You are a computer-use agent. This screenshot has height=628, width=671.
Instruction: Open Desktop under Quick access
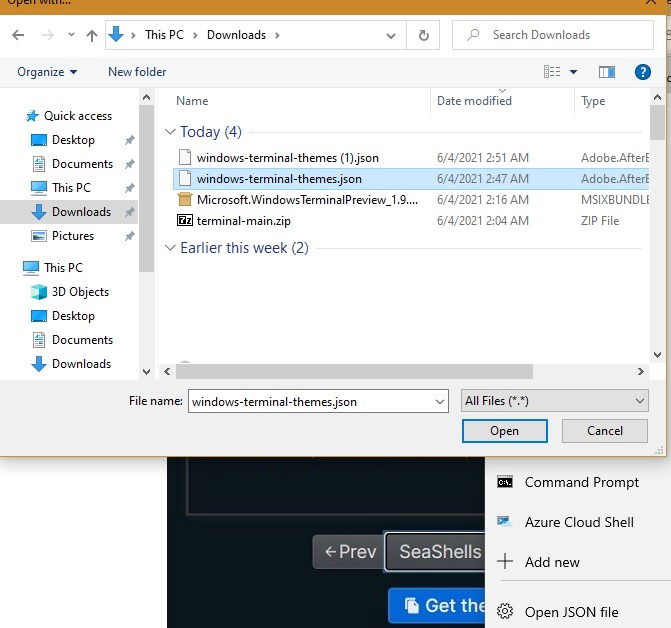(73, 140)
